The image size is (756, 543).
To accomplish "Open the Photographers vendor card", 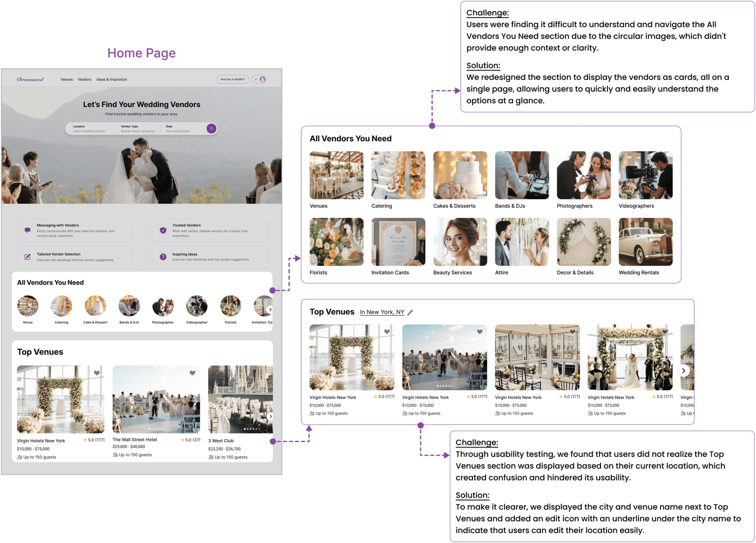I will 584,180.
